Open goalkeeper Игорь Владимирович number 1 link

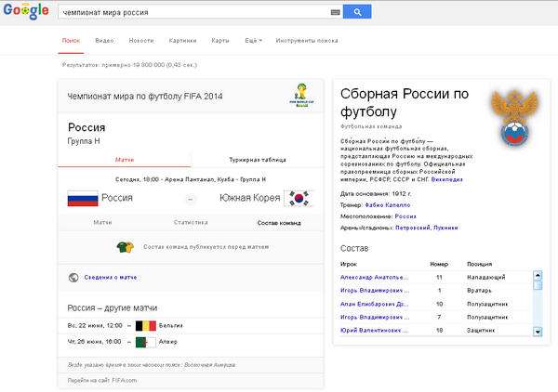point(375,291)
